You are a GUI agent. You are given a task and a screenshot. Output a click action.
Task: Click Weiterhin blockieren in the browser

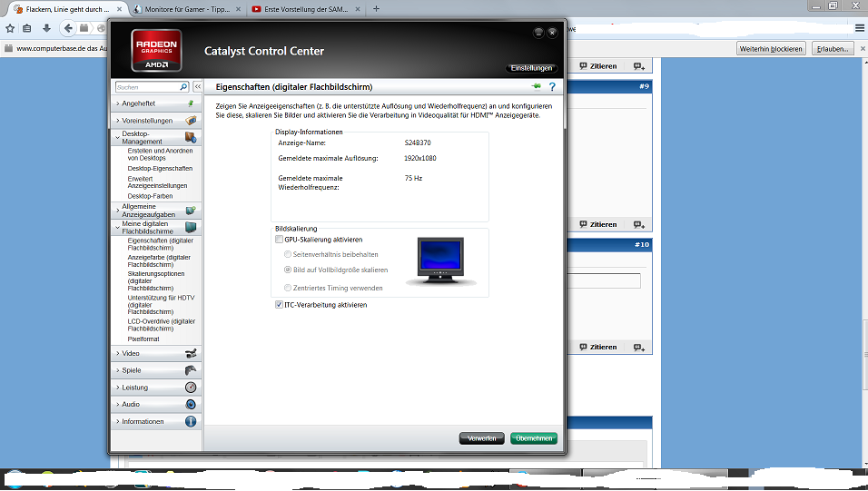pos(771,49)
